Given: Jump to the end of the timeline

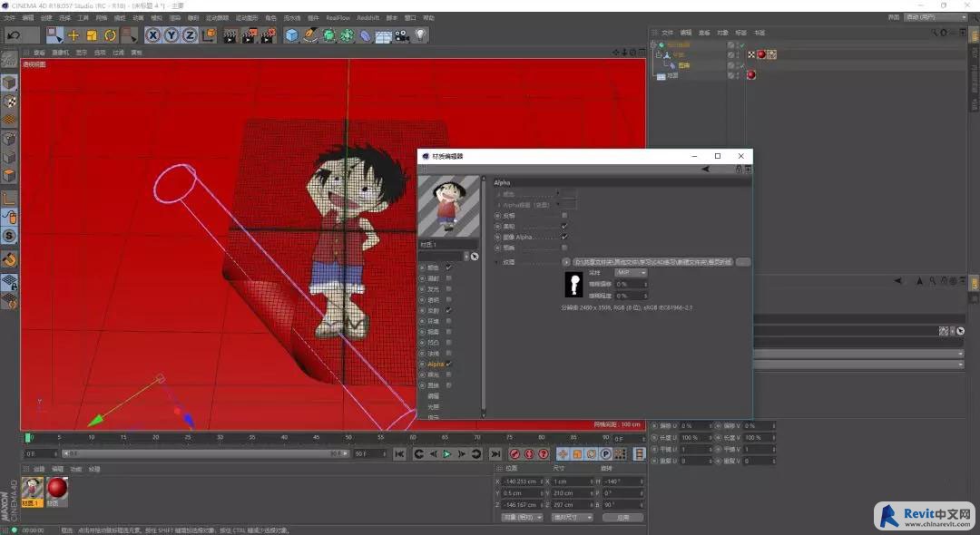Looking at the screenshot, I should coord(495,454).
